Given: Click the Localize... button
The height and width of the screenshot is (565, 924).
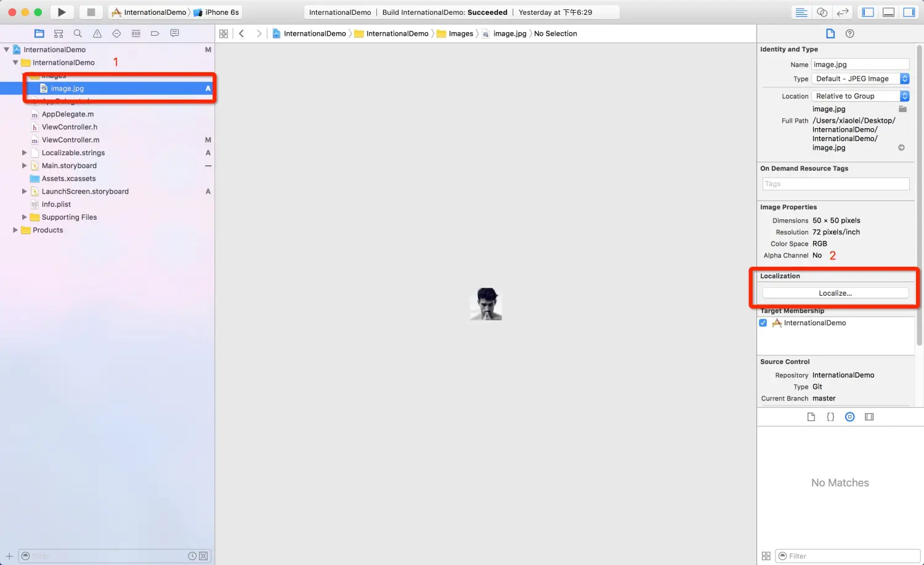Looking at the screenshot, I should click(835, 293).
